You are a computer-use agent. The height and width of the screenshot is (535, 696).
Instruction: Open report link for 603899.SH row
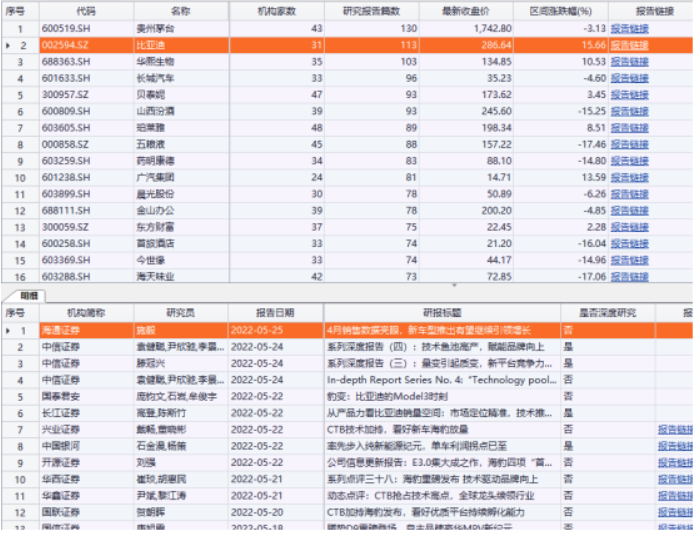click(629, 194)
